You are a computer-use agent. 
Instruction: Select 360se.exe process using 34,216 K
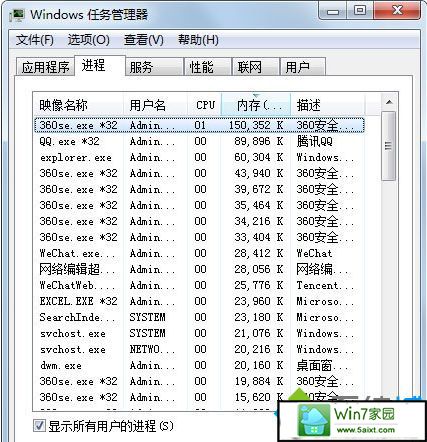point(199,221)
